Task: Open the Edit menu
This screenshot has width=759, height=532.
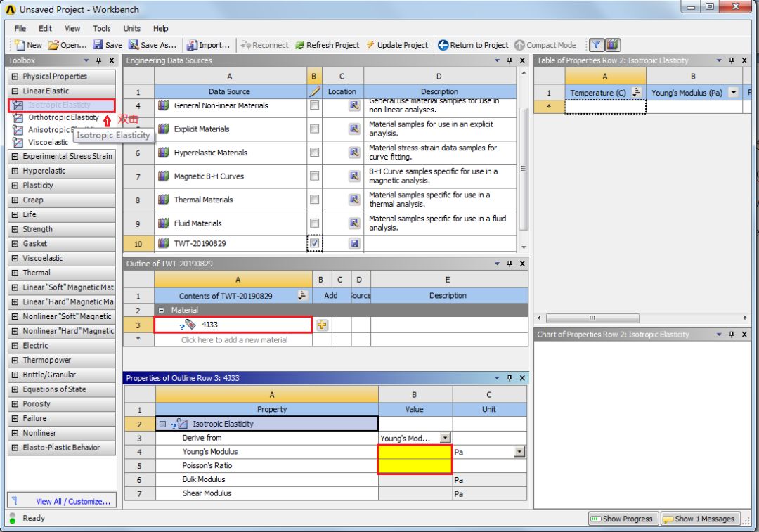Action: click(x=46, y=29)
